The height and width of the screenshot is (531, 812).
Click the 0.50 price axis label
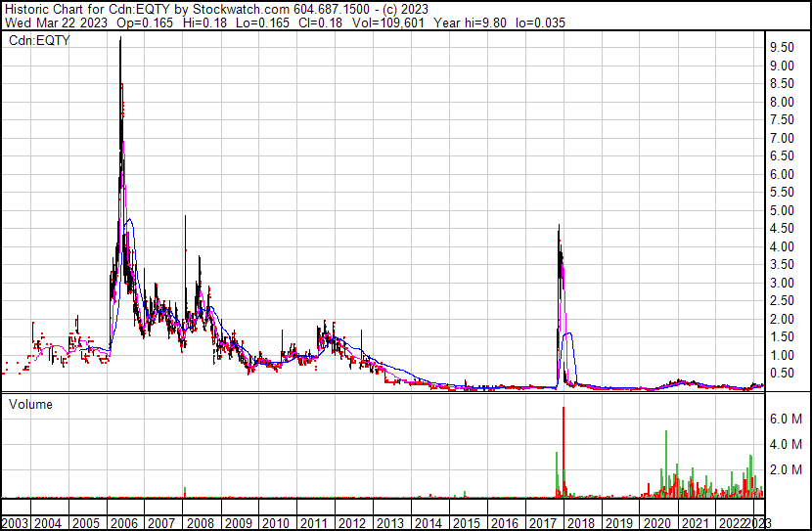click(781, 373)
